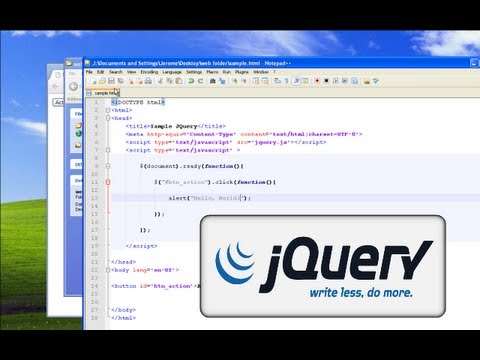Select the sample.html document tab
The width and height of the screenshot is (480, 360).
(x=103, y=93)
